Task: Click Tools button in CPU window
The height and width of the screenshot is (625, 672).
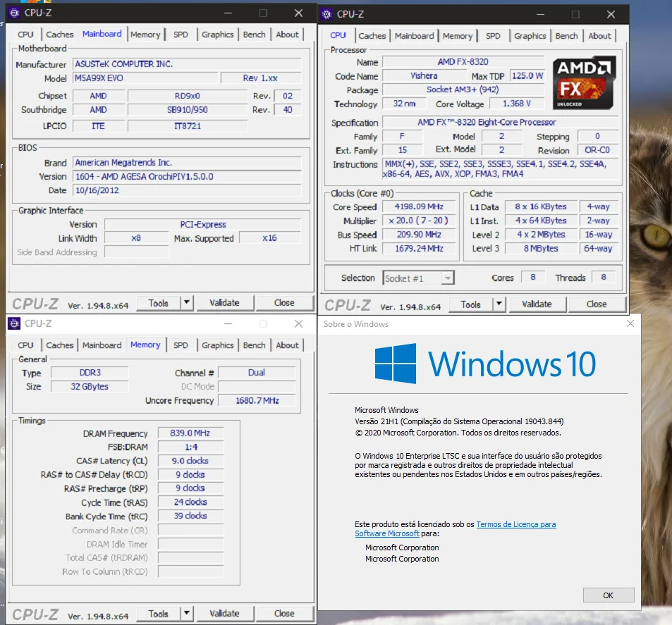Action: click(470, 304)
